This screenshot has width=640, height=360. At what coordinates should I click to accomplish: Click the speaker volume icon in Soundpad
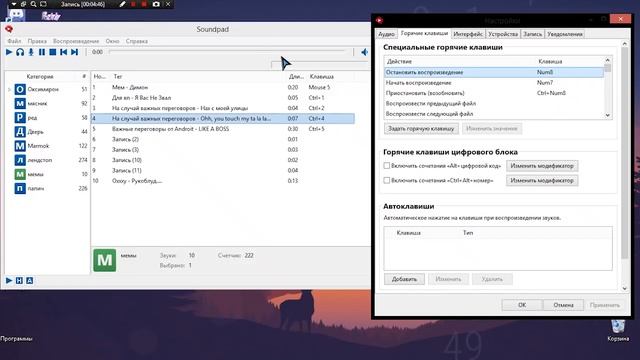[364, 52]
